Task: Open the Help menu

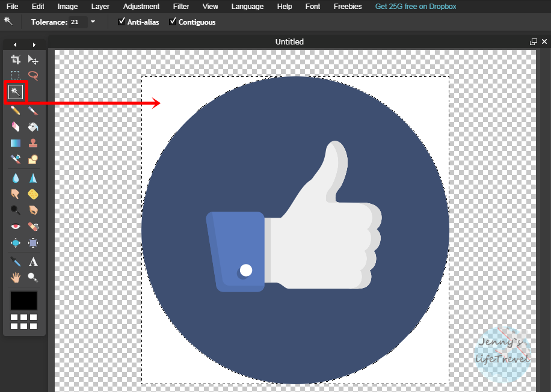Action: [x=285, y=7]
